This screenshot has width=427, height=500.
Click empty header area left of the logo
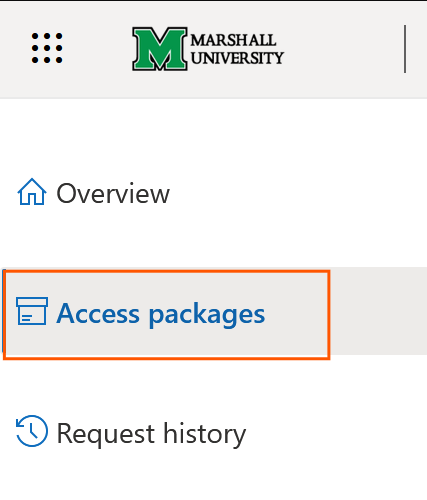97,49
